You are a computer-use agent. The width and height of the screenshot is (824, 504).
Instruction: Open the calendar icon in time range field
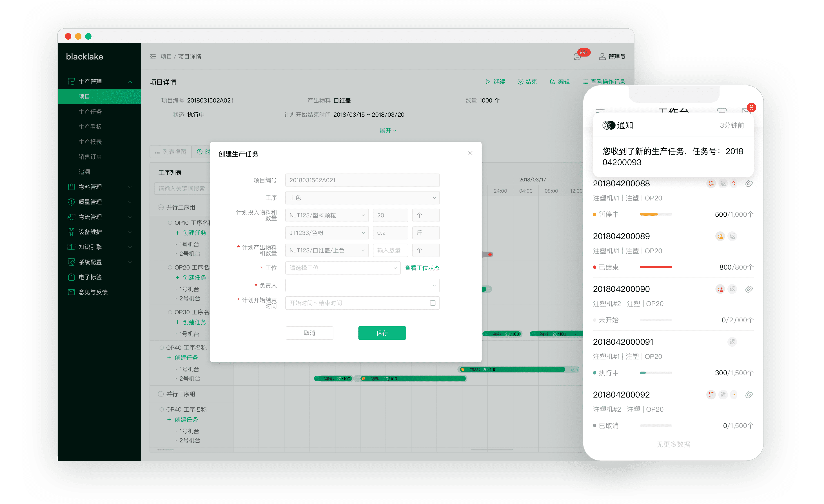[x=432, y=303]
